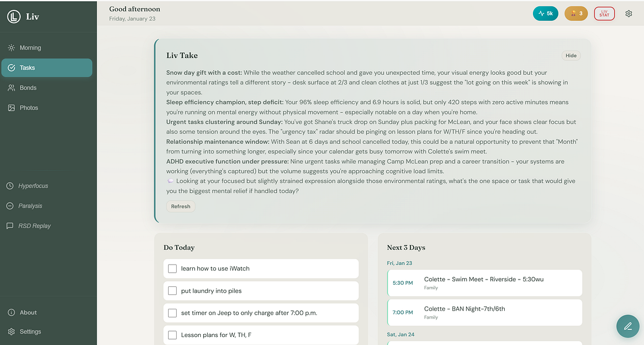This screenshot has width=644, height=345.
Task: Click the 'learn how to use iWatch' text
Action: pyautogui.click(x=215, y=269)
